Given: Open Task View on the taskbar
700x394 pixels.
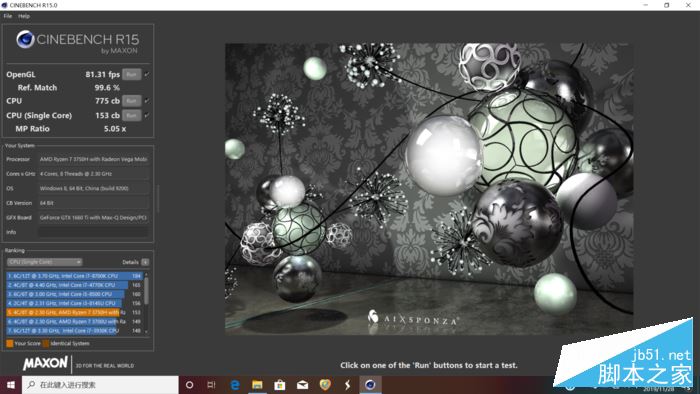Looking at the screenshot, I should click(x=211, y=385).
